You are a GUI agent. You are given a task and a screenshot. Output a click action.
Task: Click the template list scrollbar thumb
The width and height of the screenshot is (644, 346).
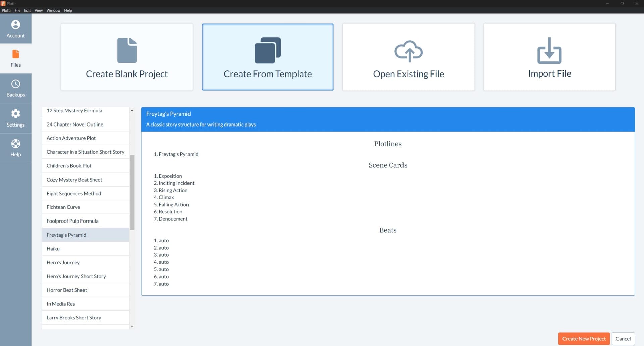(x=132, y=192)
